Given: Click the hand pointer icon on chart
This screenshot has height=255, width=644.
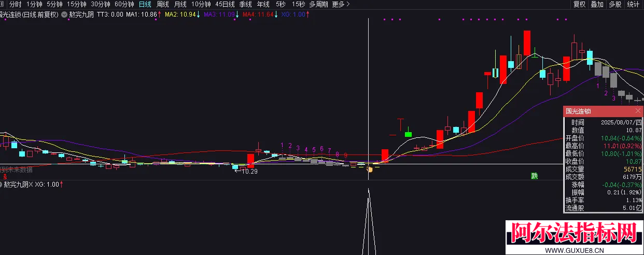Looking at the screenshot, I should click(x=370, y=169).
